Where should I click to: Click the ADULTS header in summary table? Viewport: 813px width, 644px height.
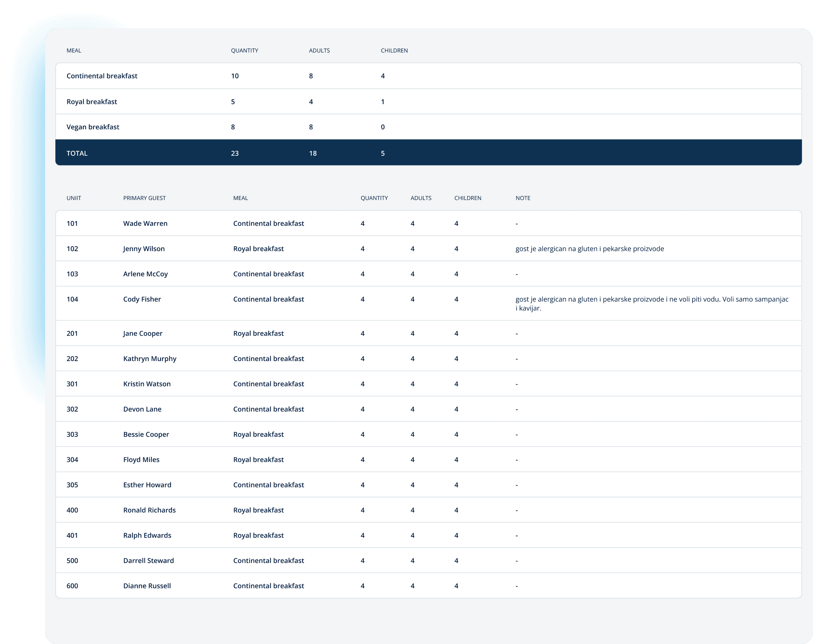tap(319, 50)
